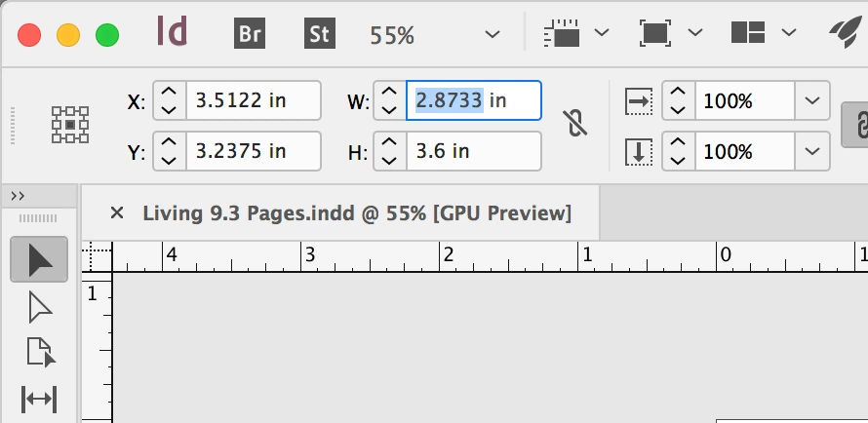Viewport: 868px width, 423px height.
Task: Increase W width with up stepper arrow
Action: point(389,92)
